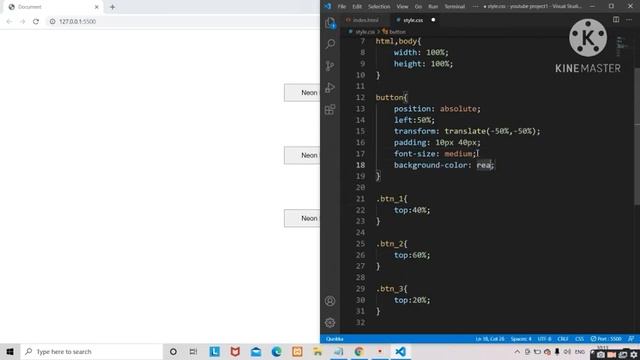Change UTF-8 encoding in status bar
640x360 pixels.
pos(544,339)
